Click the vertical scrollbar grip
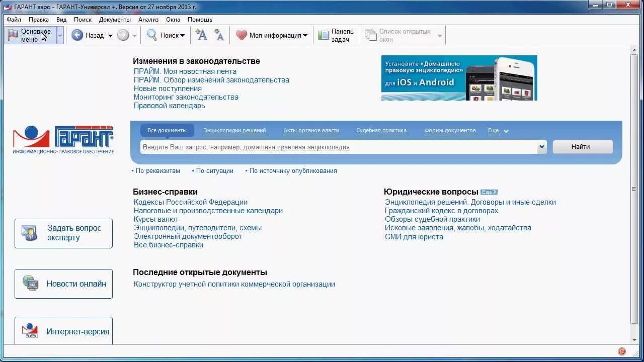Image resolution: width=644 pixels, height=362 pixels. tap(634, 189)
